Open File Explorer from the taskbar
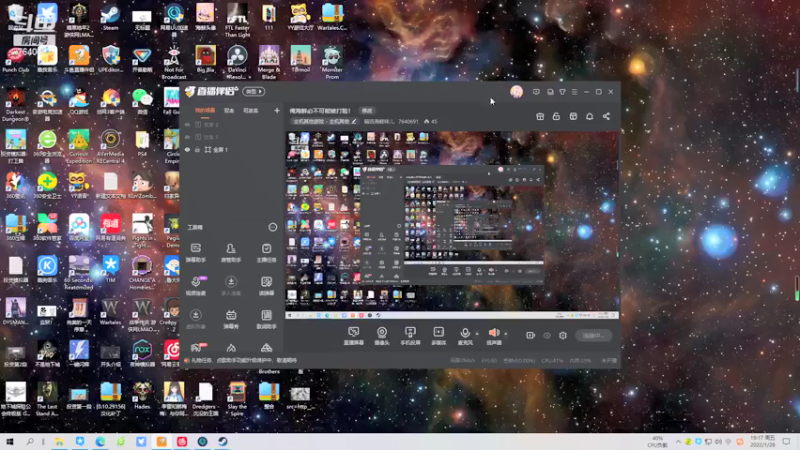 [59, 441]
